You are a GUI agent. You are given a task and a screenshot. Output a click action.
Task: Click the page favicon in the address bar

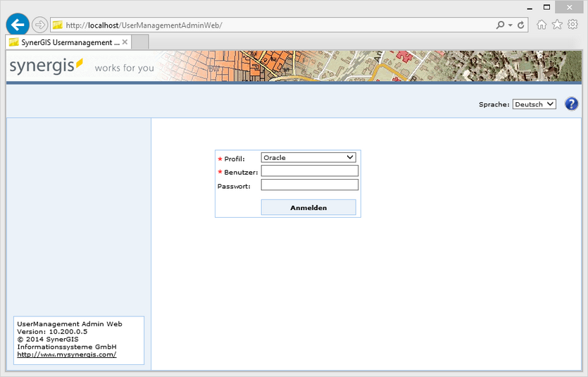tap(57, 25)
